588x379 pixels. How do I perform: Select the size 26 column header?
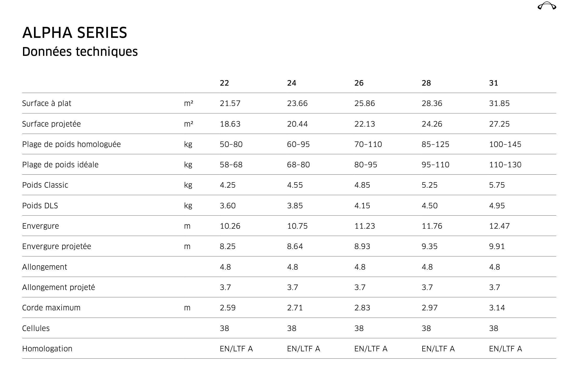point(359,83)
